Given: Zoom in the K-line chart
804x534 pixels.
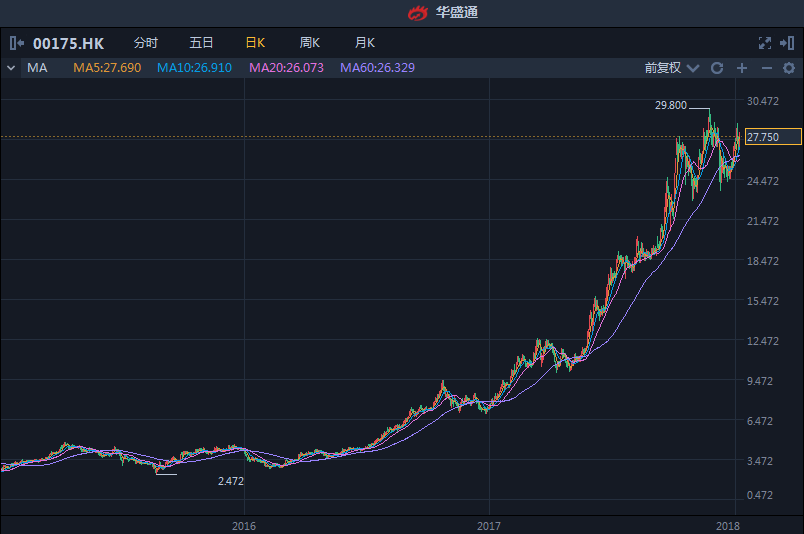Looking at the screenshot, I should pyautogui.click(x=742, y=68).
